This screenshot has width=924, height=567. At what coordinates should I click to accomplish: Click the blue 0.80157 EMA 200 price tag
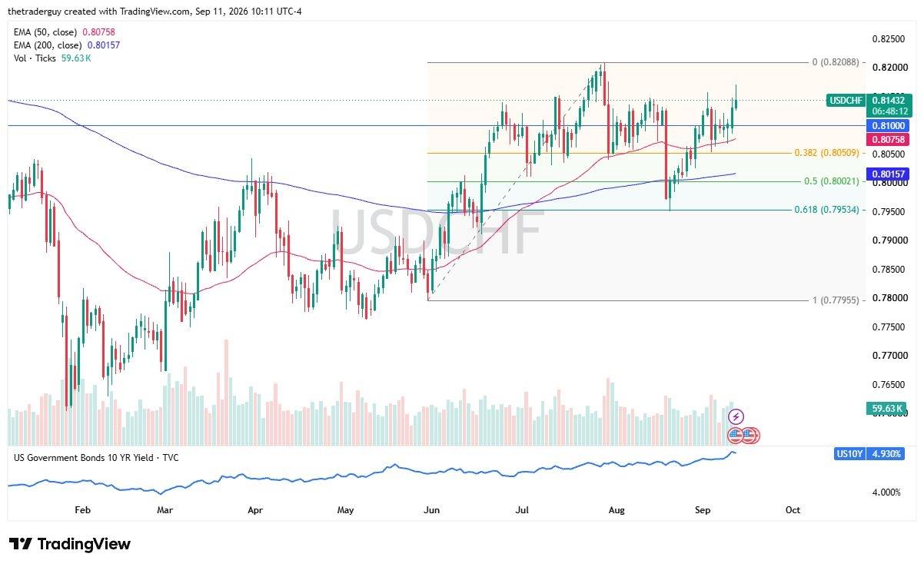(889, 174)
